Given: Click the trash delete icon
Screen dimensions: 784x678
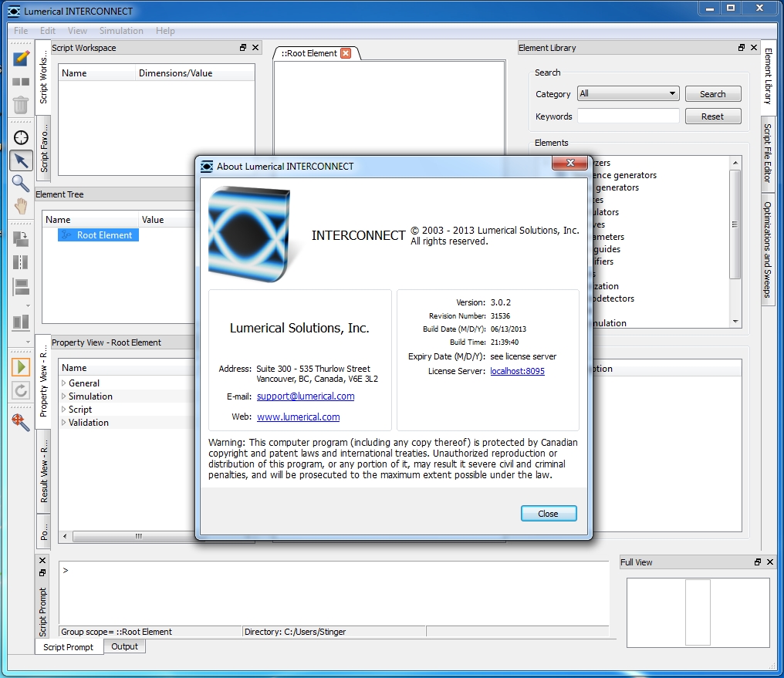Looking at the screenshot, I should [21, 104].
